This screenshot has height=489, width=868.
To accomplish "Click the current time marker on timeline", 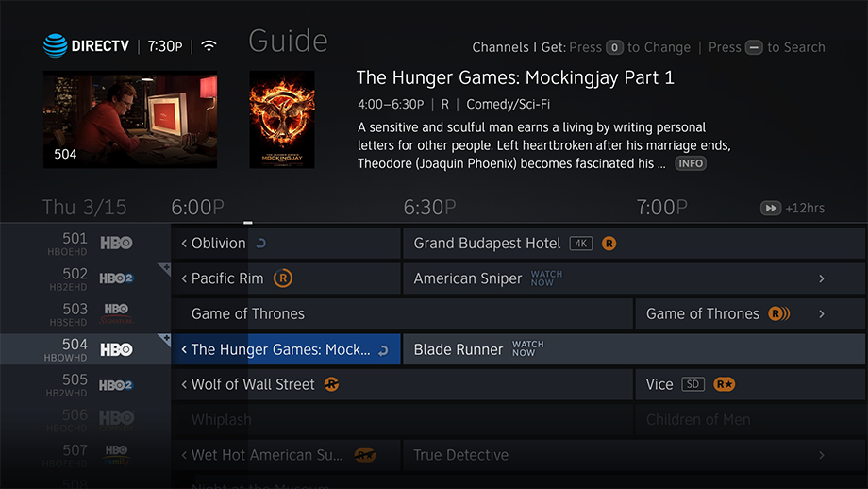I will pos(248,223).
